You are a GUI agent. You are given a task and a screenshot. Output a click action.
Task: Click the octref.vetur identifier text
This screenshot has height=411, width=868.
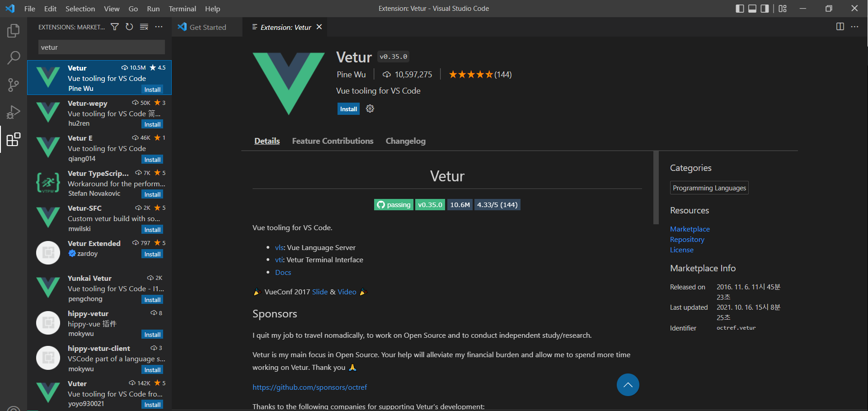point(736,328)
